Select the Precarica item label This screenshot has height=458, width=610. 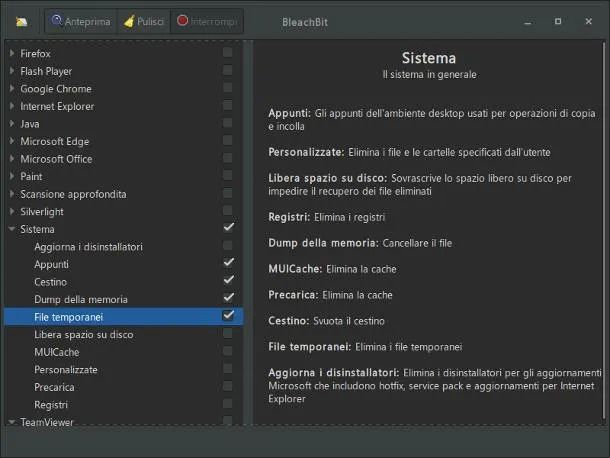tap(54, 388)
